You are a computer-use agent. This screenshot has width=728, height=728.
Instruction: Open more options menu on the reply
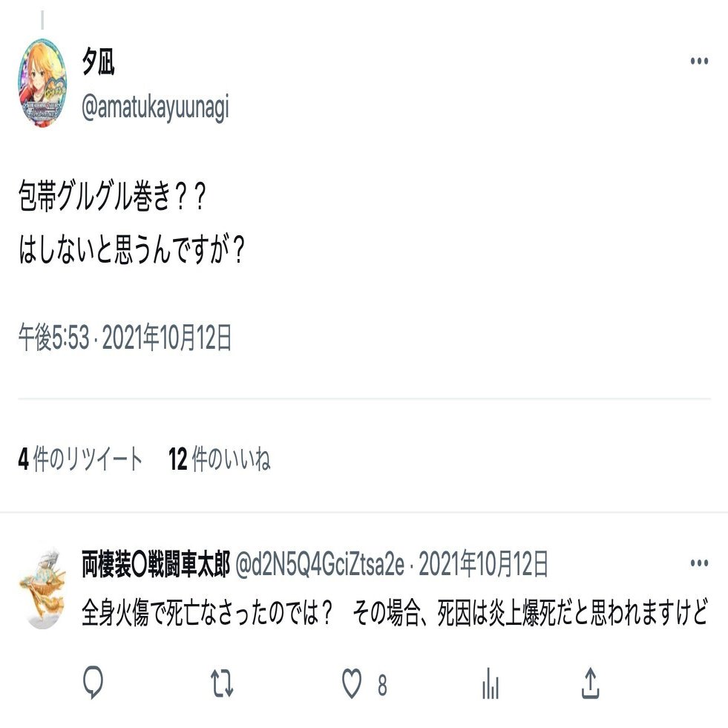point(699,563)
